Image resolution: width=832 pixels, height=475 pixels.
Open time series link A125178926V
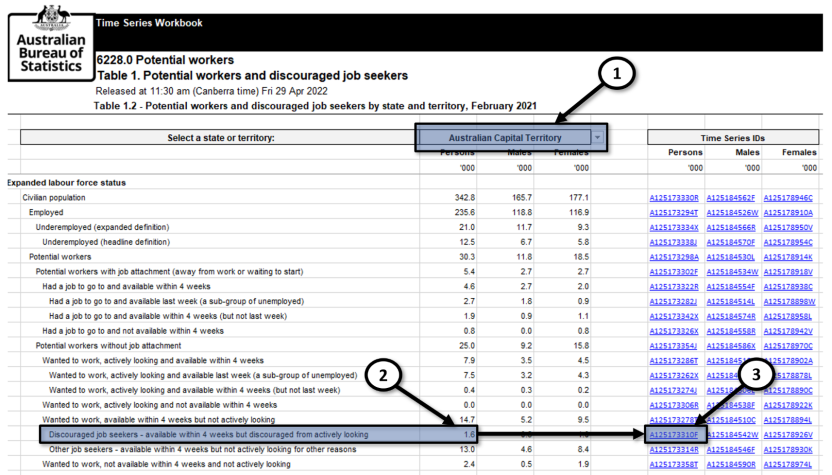click(x=788, y=435)
